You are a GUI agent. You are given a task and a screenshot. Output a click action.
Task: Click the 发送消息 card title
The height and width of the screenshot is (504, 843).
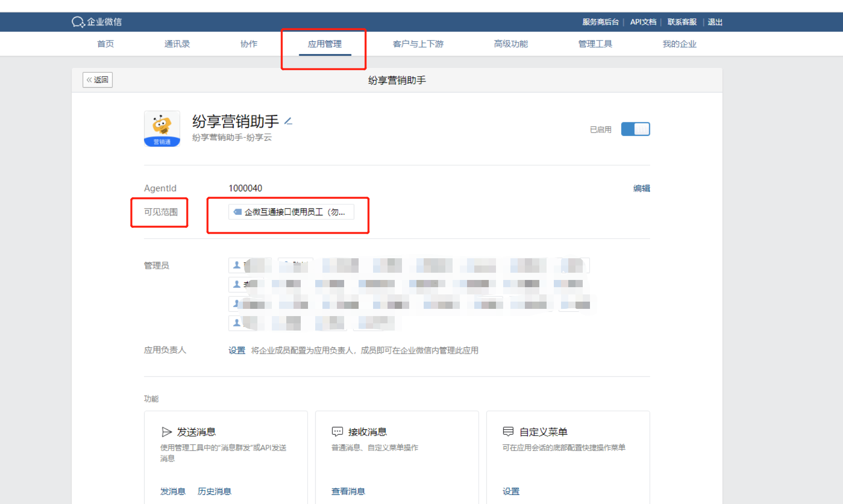(196, 432)
